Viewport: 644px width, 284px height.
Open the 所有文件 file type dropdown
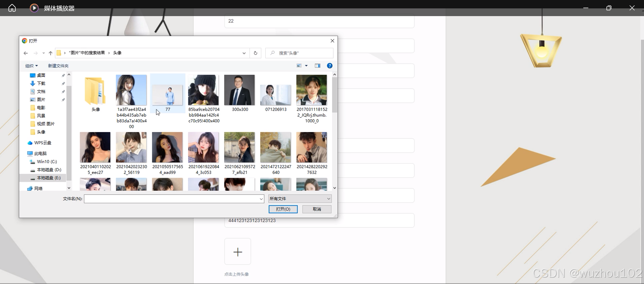coord(300,199)
